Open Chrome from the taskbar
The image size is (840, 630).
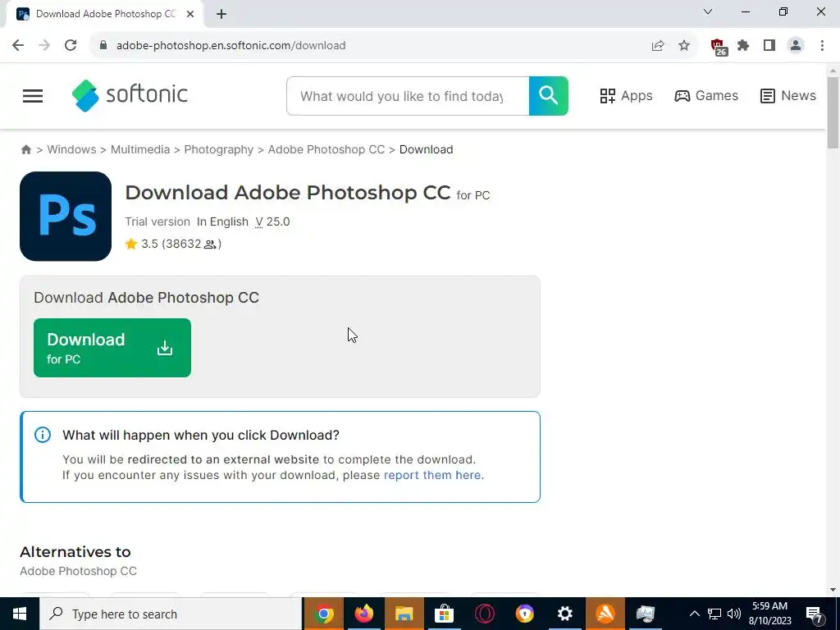[323, 614]
